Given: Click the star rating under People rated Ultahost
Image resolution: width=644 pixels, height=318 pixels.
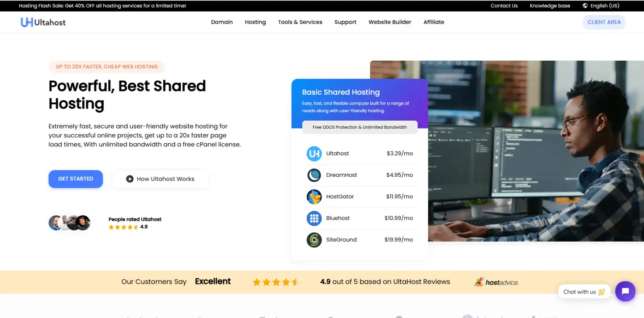Looking at the screenshot, I should [123, 227].
